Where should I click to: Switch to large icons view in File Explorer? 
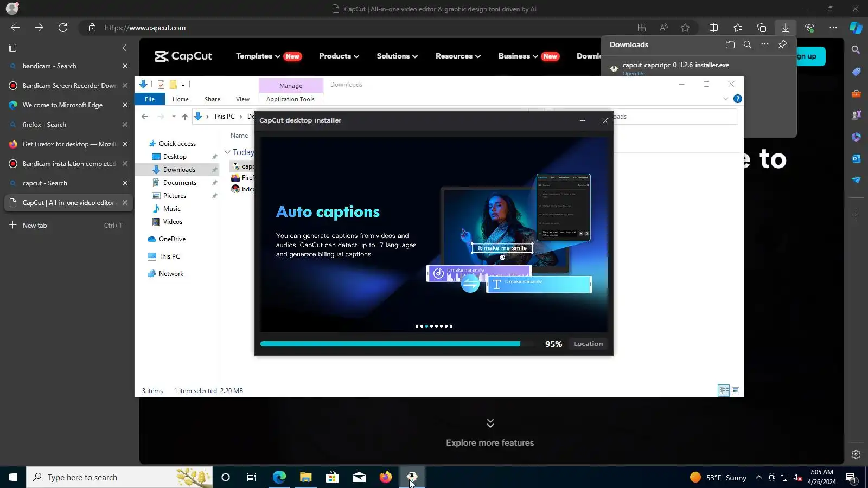(736, 390)
